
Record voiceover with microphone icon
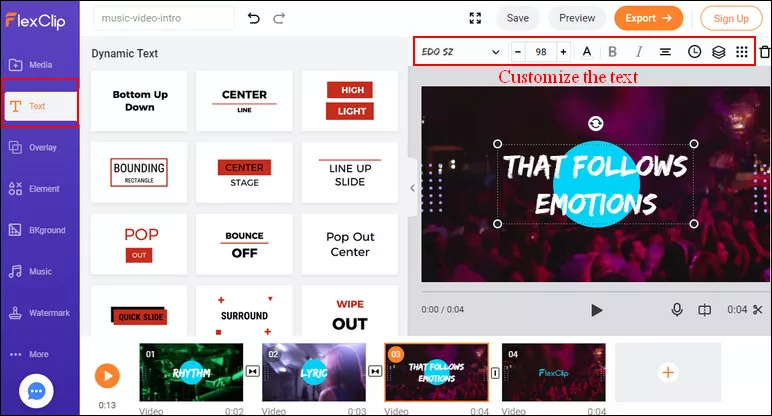(677, 310)
